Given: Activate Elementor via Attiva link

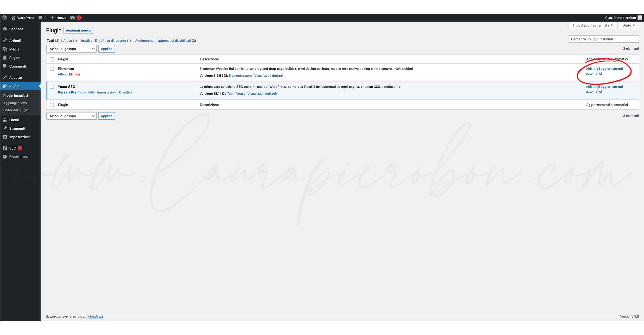Looking at the screenshot, I should click(62, 74).
